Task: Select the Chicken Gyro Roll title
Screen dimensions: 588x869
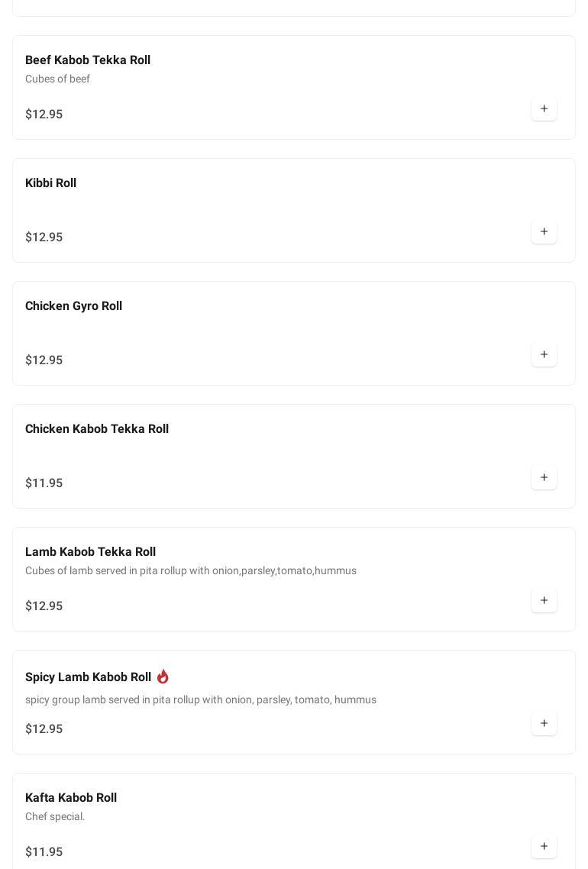Action: point(73,306)
